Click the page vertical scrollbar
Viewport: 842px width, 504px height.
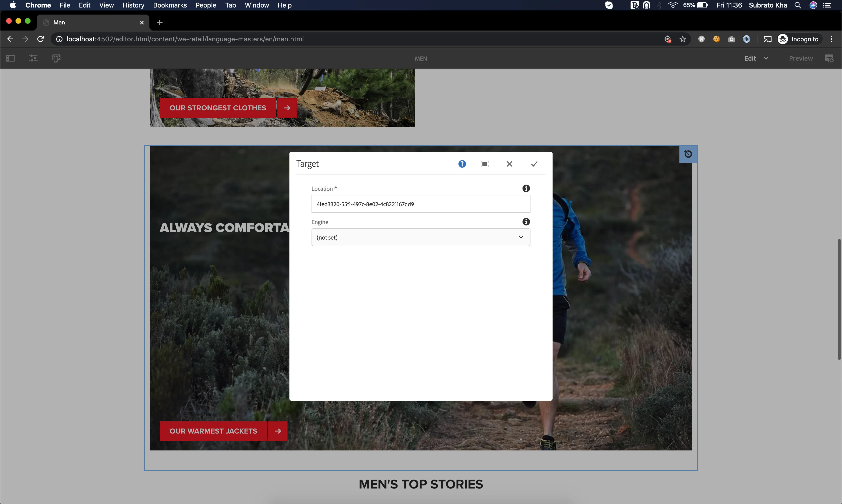pos(839,299)
